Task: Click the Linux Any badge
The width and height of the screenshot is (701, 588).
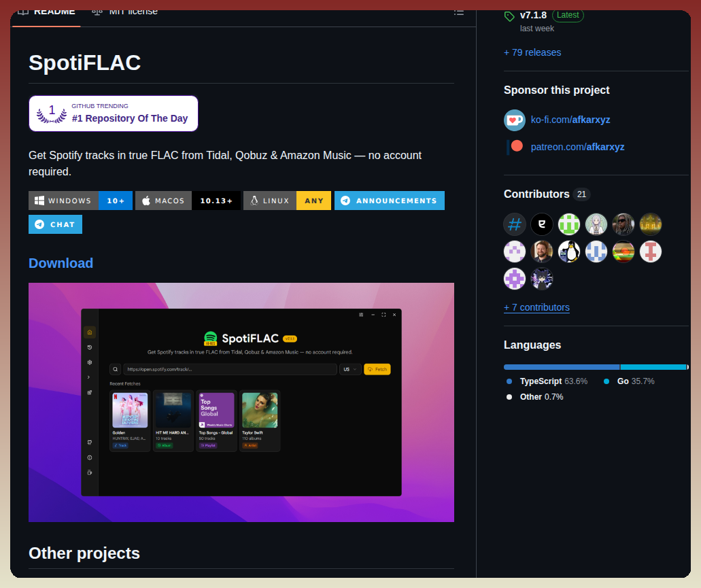Action: pyautogui.click(x=287, y=201)
